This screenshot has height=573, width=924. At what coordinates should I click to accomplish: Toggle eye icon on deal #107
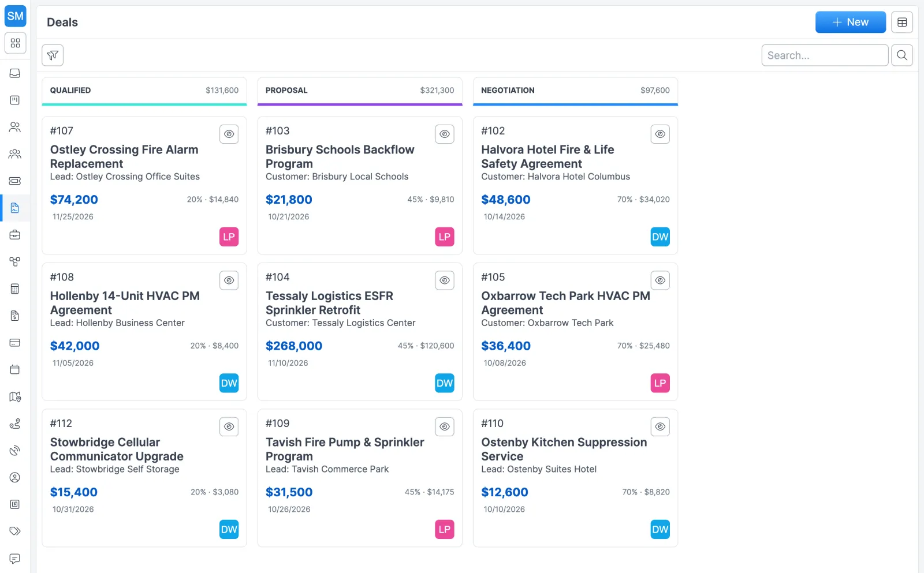point(229,134)
